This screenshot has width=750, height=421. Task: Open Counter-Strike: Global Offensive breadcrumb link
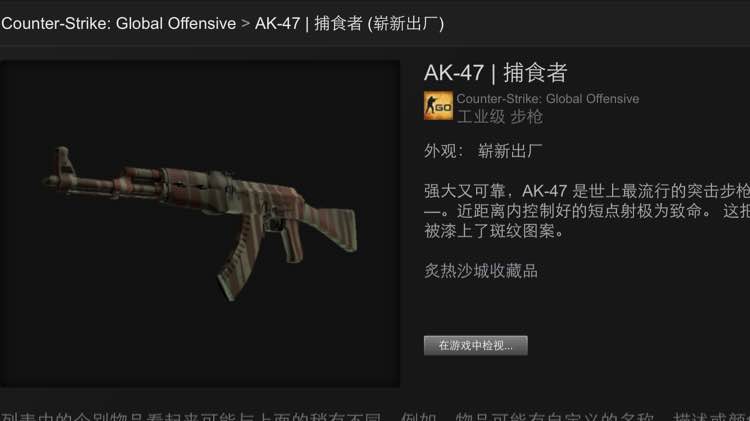click(x=118, y=23)
